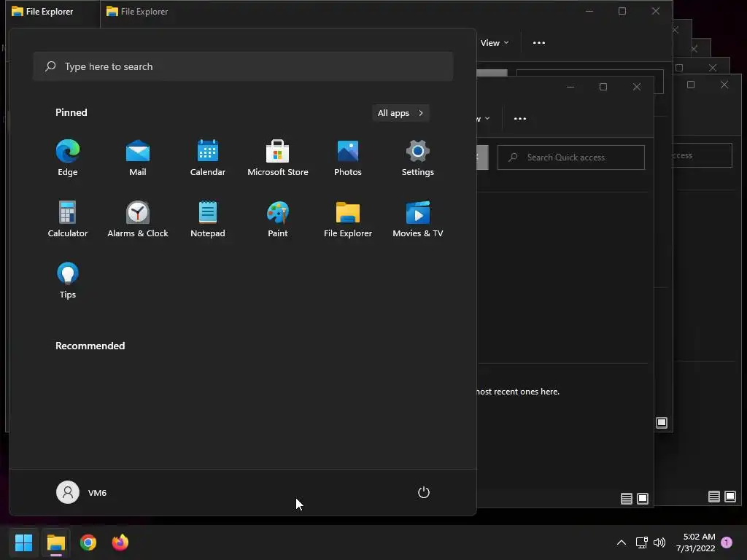This screenshot has height=560, width=747.
Task: Click the Search Quick access field
Action: [x=571, y=157]
